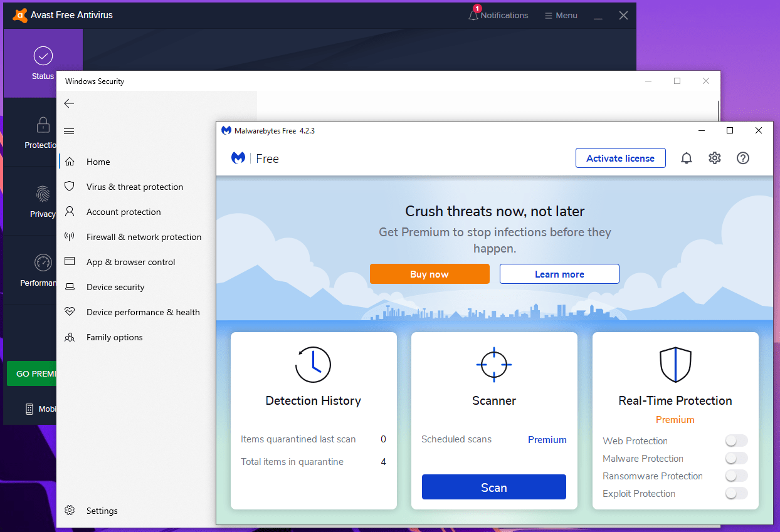Viewport: 780px width, 532px height.
Task: Open Avast Privacy fingerprint icon
Action: [43, 194]
